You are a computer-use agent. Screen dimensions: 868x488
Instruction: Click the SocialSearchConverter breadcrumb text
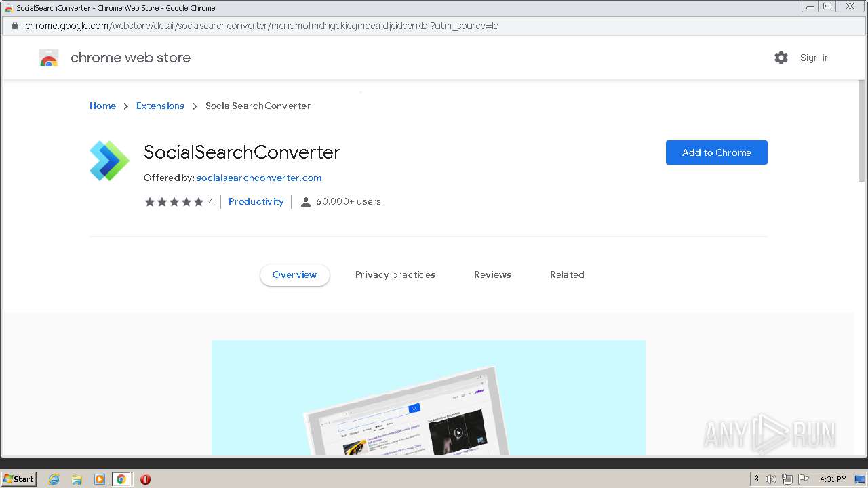pyautogui.click(x=258, y=106)
